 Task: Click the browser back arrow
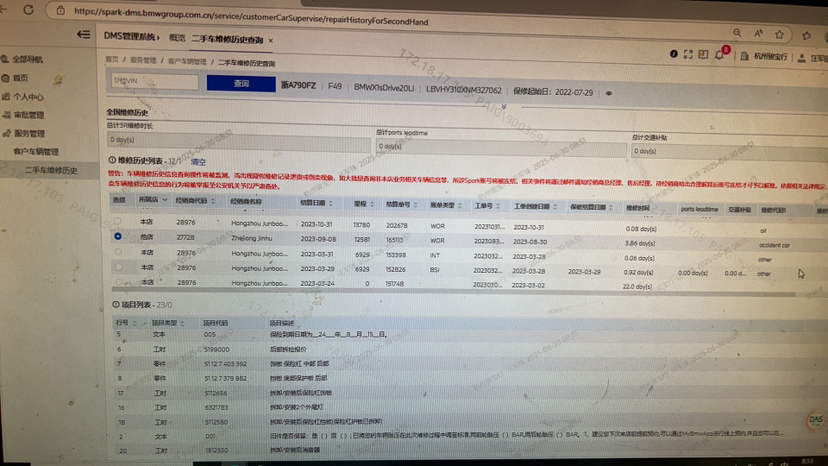4,9
